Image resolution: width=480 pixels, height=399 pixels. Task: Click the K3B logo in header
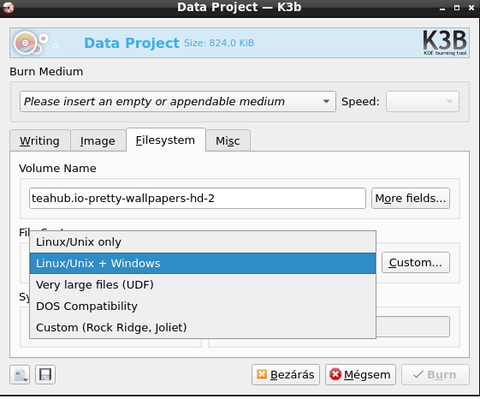pyautogui.click(x=445, y=43)
